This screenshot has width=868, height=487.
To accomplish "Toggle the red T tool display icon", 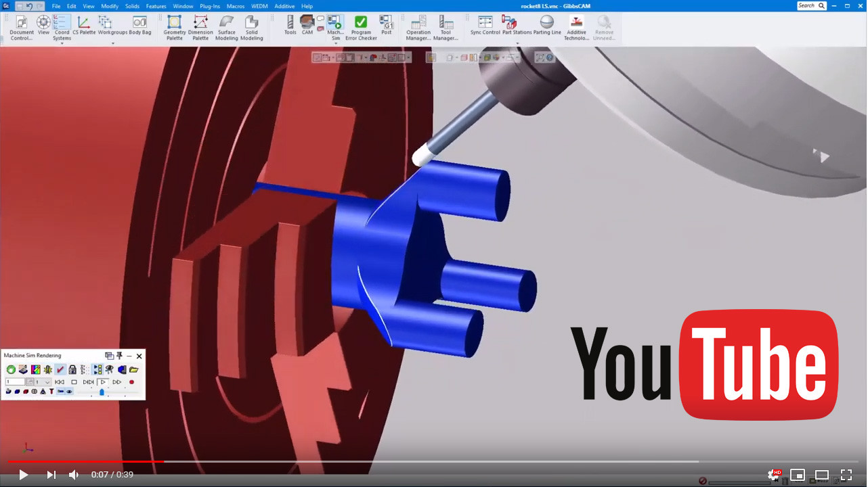I will pos(51,392).
